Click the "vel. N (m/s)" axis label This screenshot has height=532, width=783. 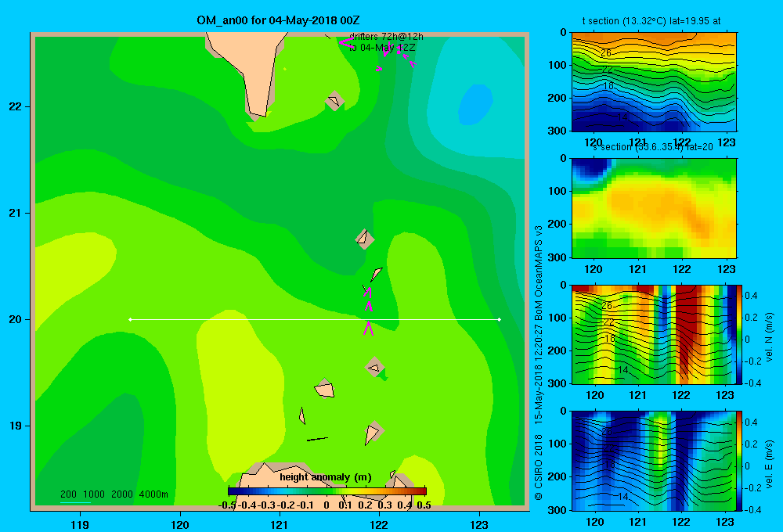[x=769, y=337]
